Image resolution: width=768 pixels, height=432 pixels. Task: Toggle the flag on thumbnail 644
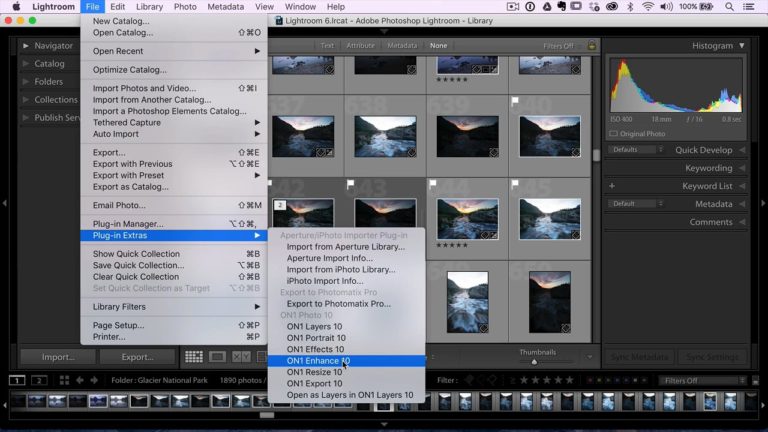(432, 185)
